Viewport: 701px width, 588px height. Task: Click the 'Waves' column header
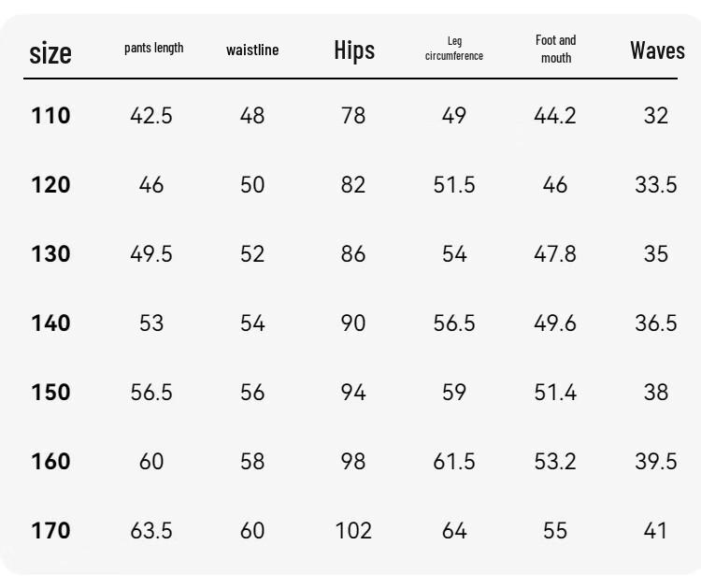tap(657, 50)
